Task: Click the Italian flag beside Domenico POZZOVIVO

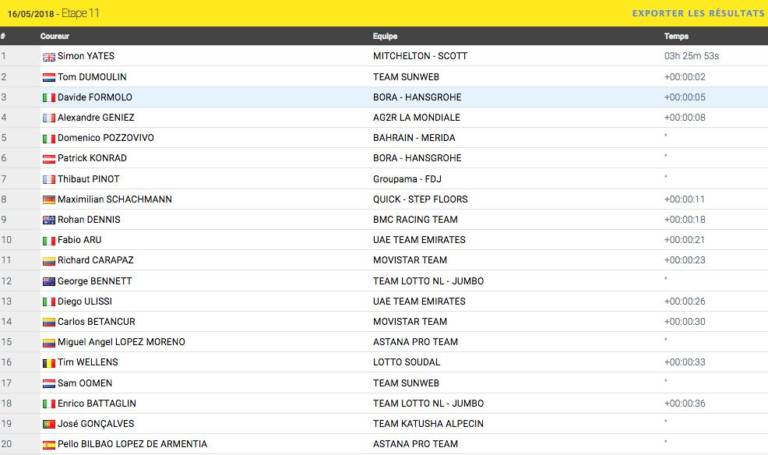Action: click(49, 139)
